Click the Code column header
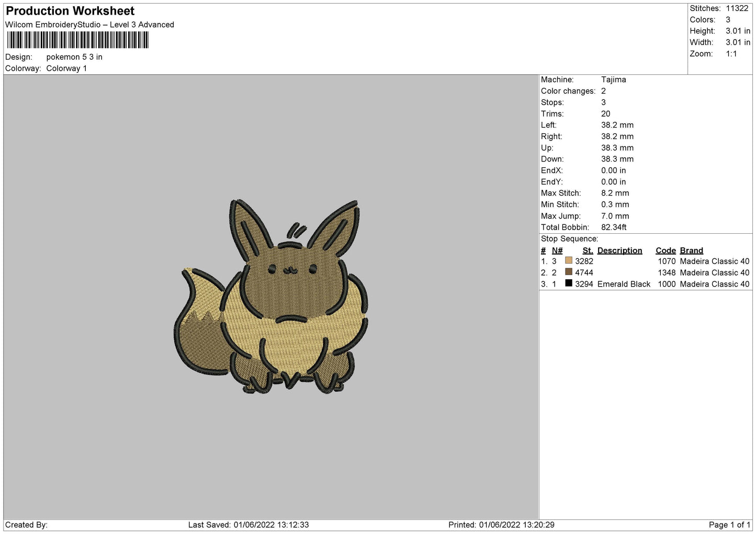Viewport: 756px width, 534px height. pos(665,251)
